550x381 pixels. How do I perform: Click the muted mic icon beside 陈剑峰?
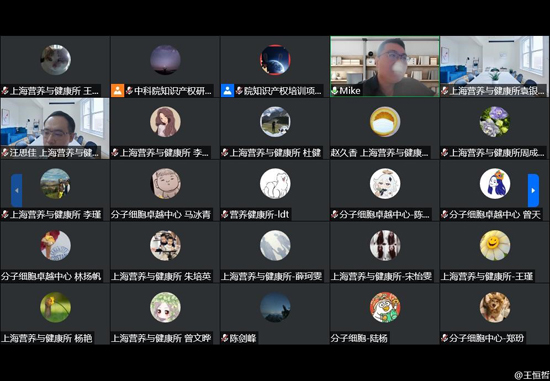pyautogui.click(x=225, y=338)
